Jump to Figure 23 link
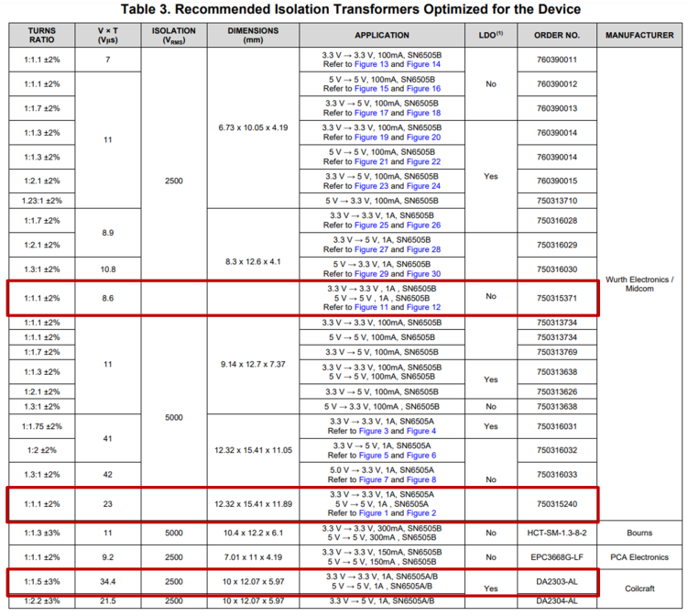 (x=371, y=186)
